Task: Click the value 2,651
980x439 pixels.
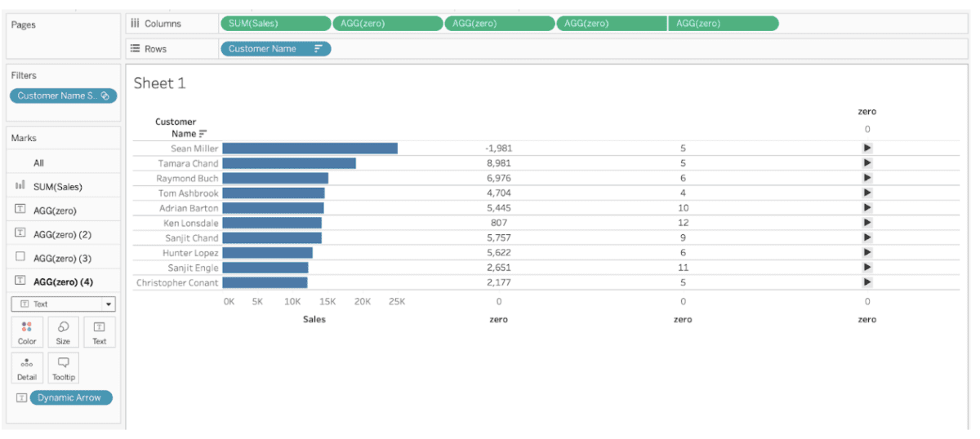Action: pyautogui.click(x=498, y=268)
